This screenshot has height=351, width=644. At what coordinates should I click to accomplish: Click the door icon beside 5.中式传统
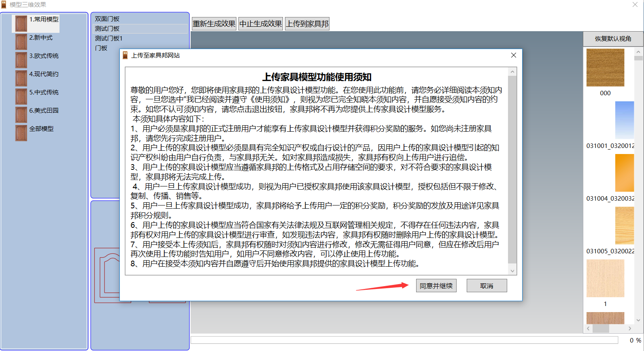point(21,96)
